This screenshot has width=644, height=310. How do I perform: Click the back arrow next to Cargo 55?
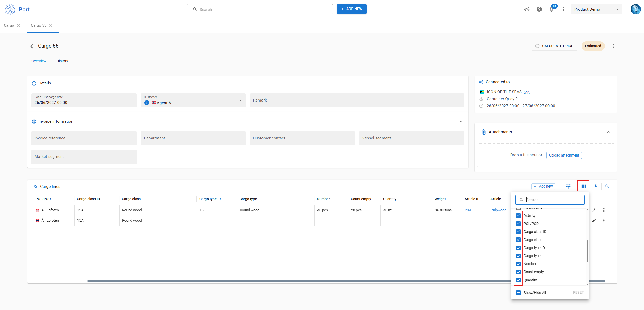click(x=32, y=46)
